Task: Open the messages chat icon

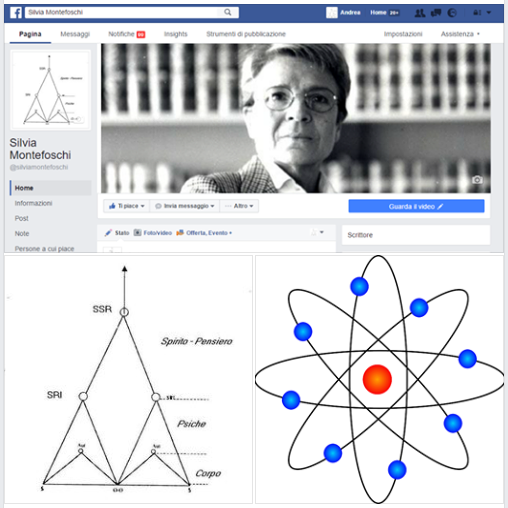Action: click(x=436, y=13)
